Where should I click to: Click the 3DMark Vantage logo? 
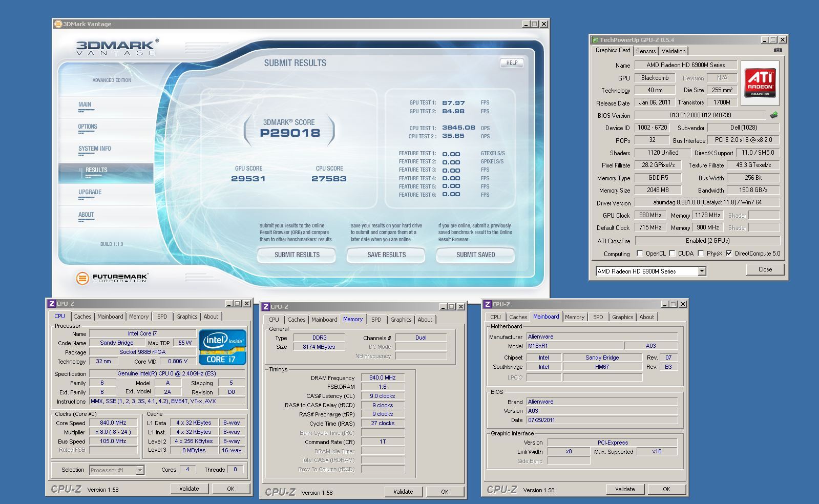coord(117,47)
